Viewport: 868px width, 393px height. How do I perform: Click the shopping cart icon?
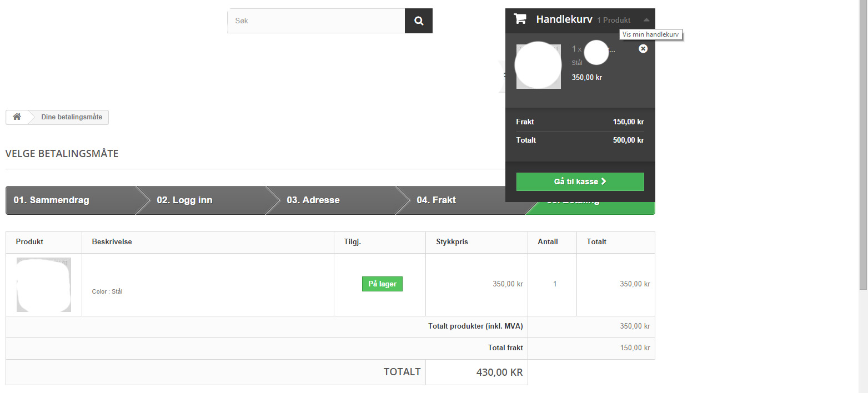[520, 19]
